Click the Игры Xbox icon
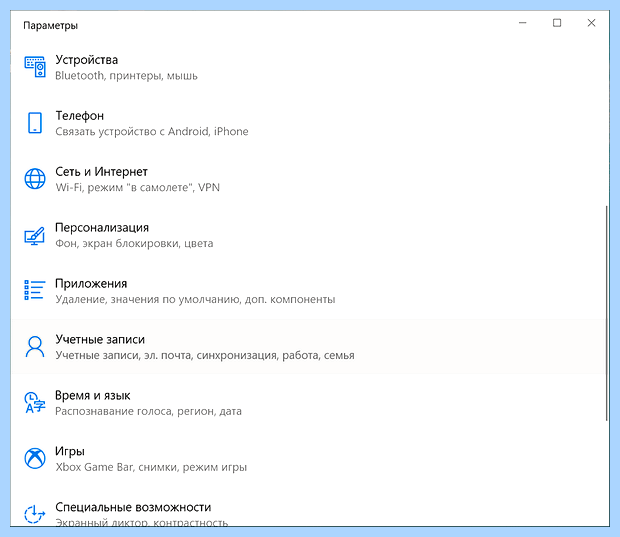 tap(35, 458)
